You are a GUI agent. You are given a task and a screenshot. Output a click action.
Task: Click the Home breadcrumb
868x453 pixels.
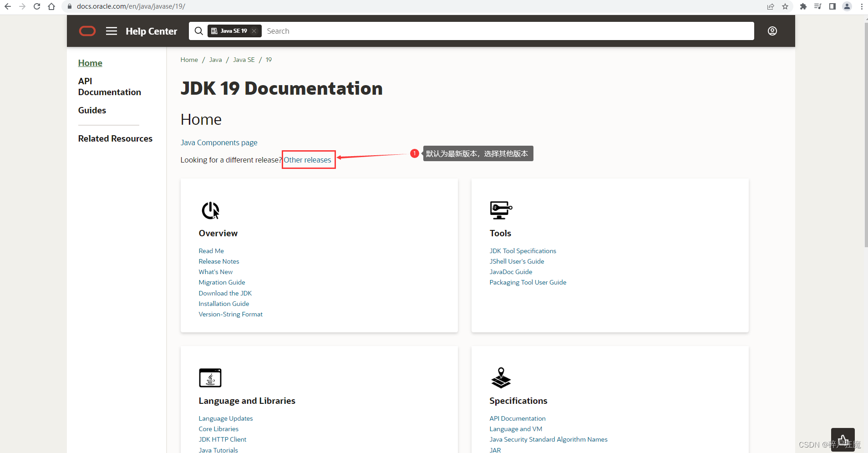(x=189, y=60)
